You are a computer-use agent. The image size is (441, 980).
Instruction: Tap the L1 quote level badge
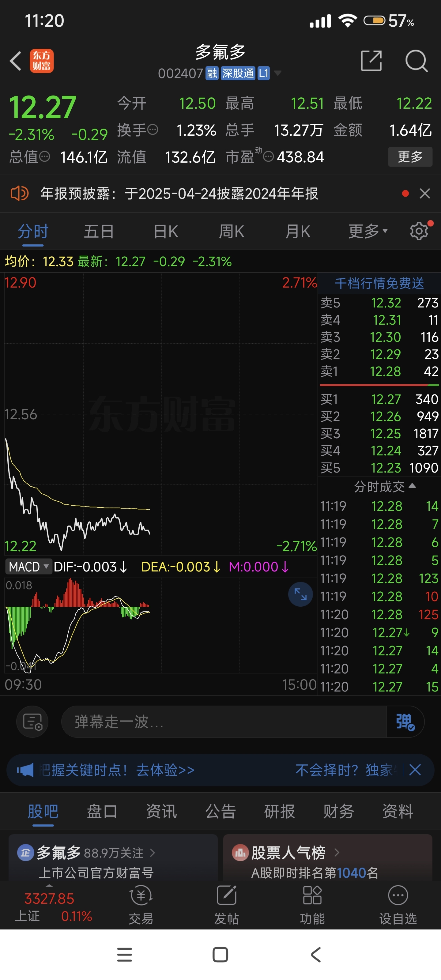(264, 73)
